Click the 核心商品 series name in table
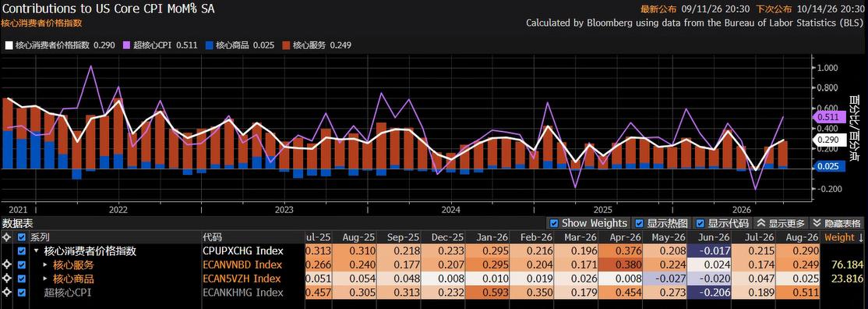Viewport: 868px width, 309px height. click(73, 279)
